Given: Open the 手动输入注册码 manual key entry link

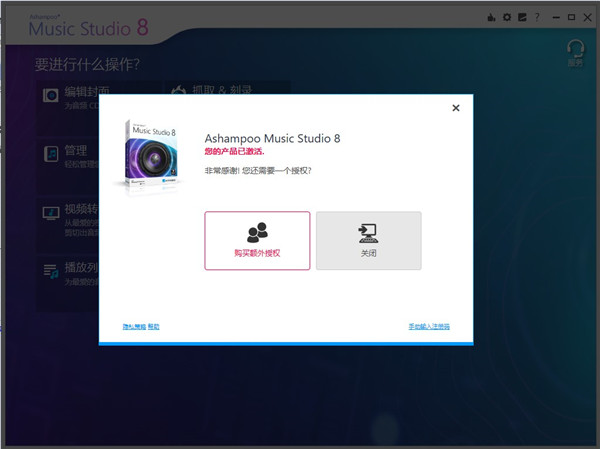Looking at the screenshot, I should [429, 327].
